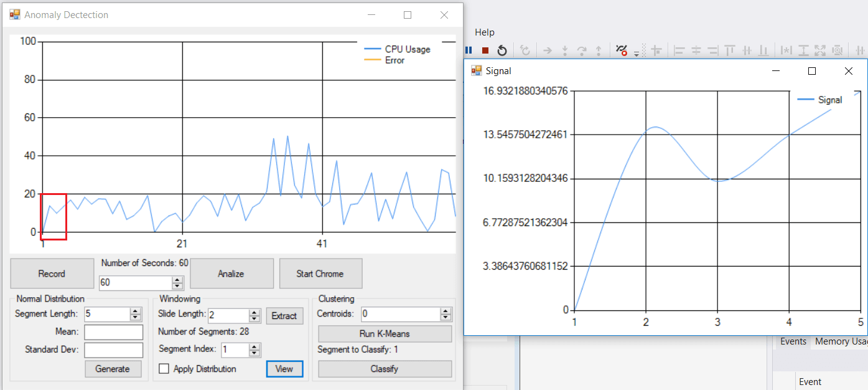Raise the Segment Index with up arrow

pos(254,346)
